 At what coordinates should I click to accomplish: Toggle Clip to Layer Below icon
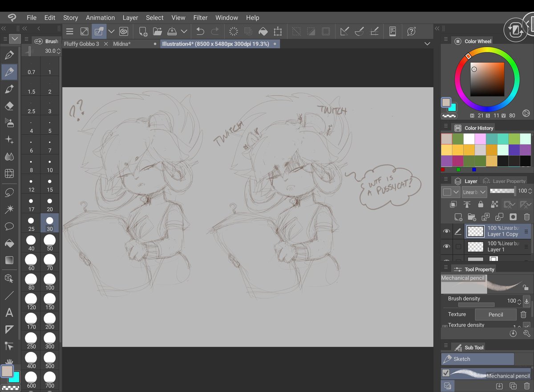pos(453,204)
